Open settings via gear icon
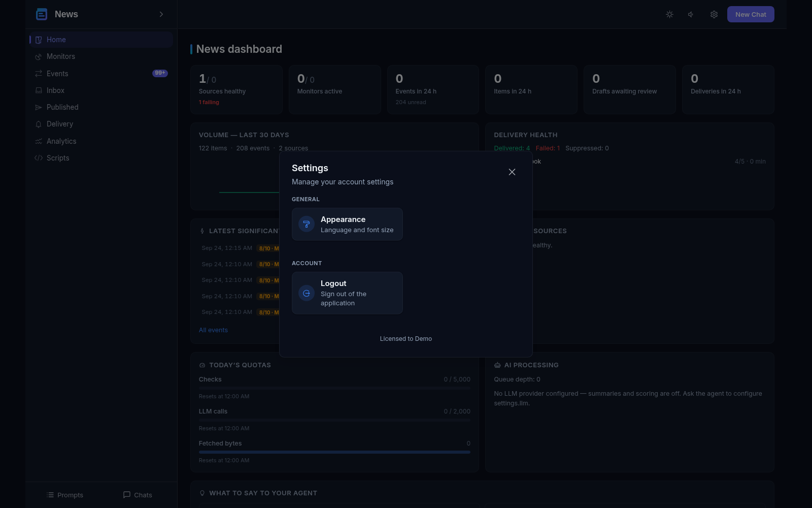The width and height of the screenshot is (812, 508). coord(714,14)
